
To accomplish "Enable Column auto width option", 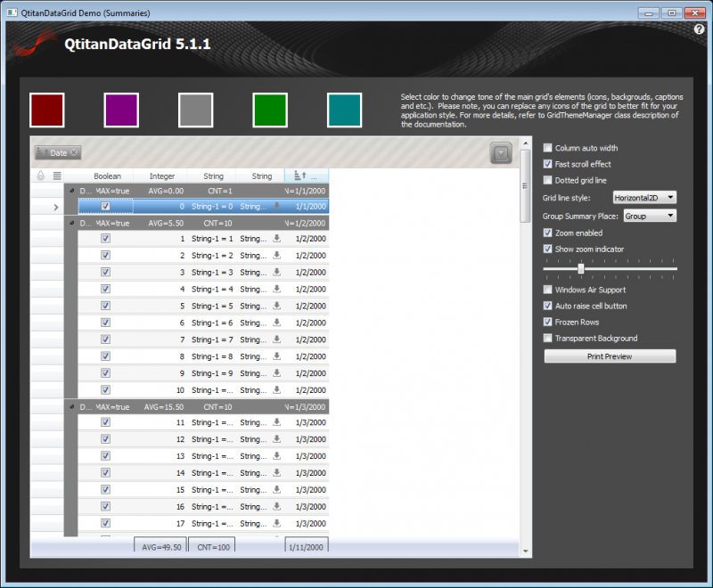I will tap(548, 148).
